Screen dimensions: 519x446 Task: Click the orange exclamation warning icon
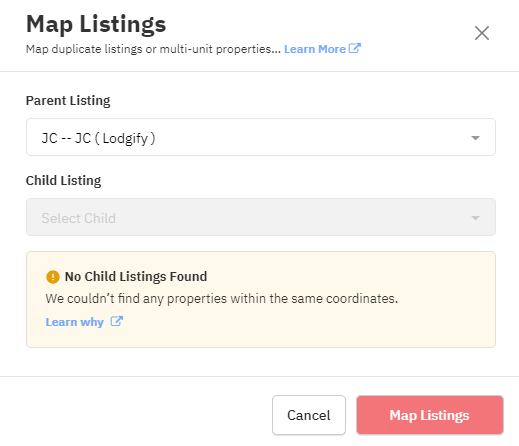53,277
